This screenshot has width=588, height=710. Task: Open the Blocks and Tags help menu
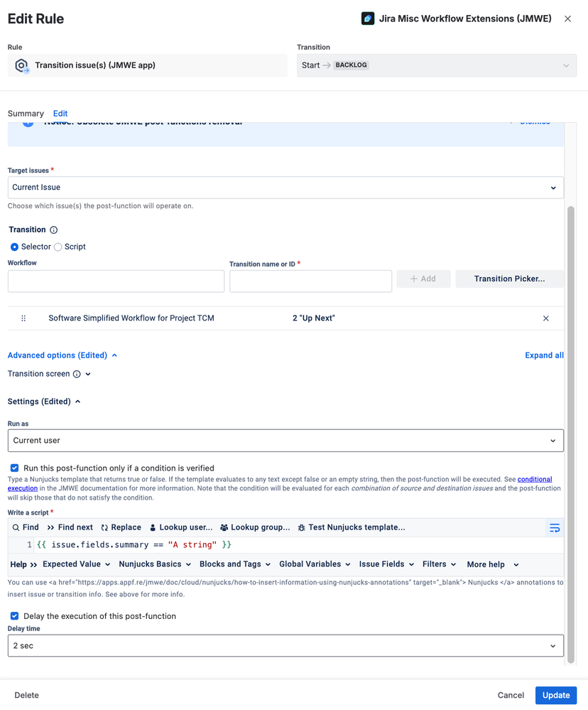[x=235, y=564]
